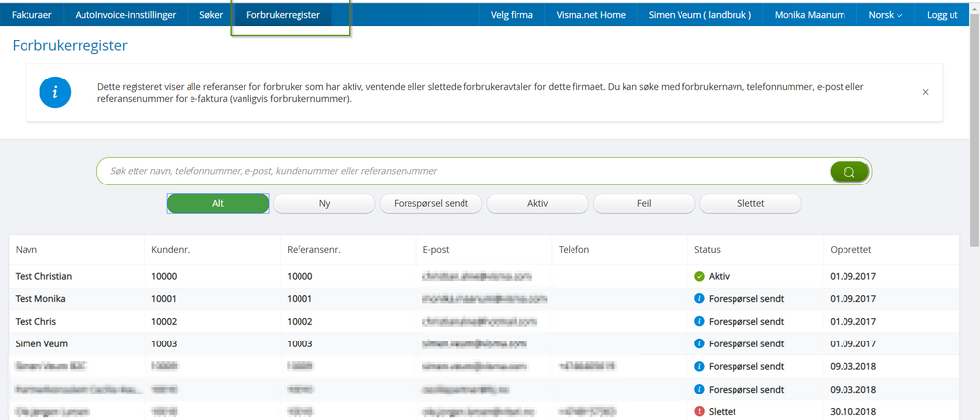
Task: Click status icon in row dated 09.03.2018 with phone
Action: coord(699,366)
